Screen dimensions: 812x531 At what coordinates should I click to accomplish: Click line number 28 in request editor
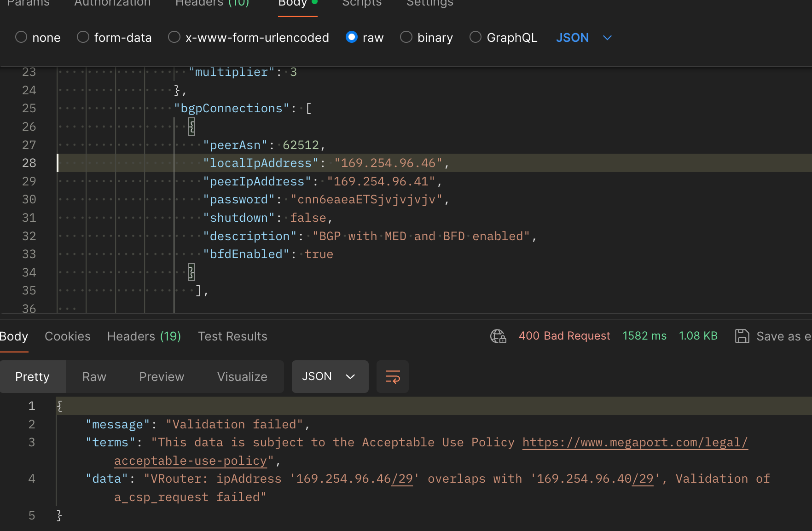click(x=29, y=163)
